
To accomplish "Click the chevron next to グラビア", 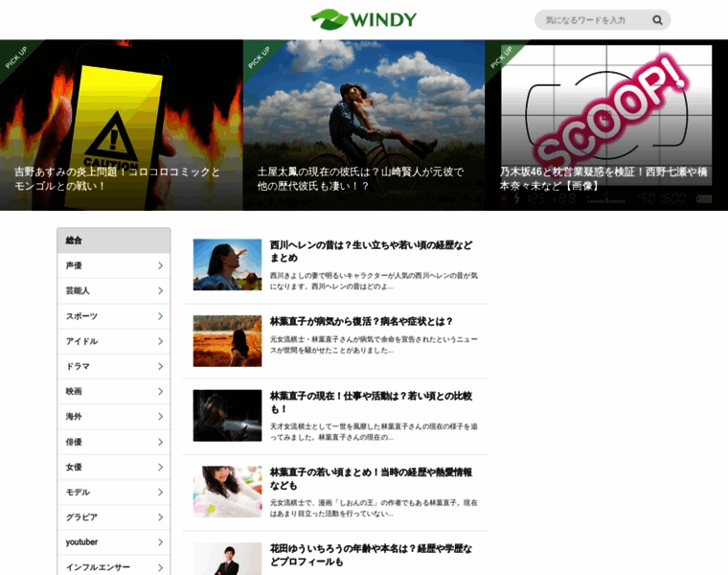I will [x=161, y=517].
